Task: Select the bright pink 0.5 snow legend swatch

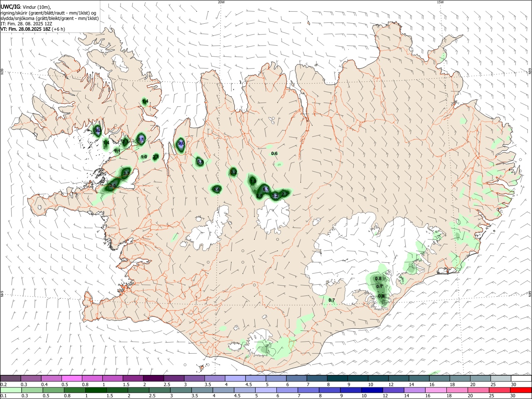Action: 71,378
